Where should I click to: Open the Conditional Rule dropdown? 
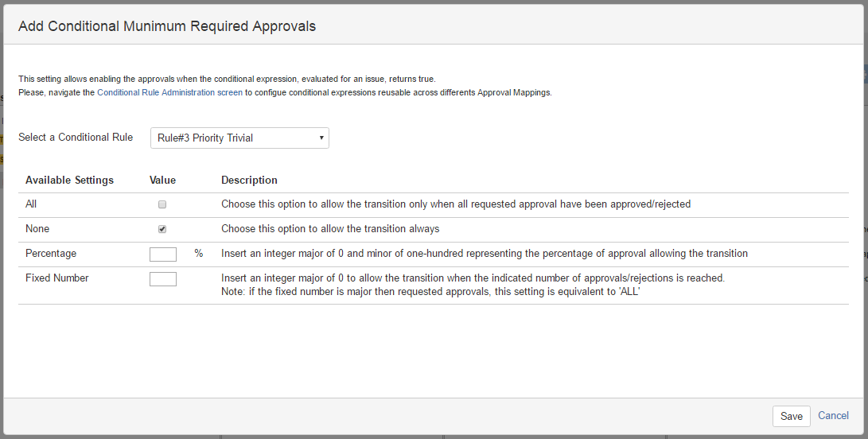(x=239, y=138)
